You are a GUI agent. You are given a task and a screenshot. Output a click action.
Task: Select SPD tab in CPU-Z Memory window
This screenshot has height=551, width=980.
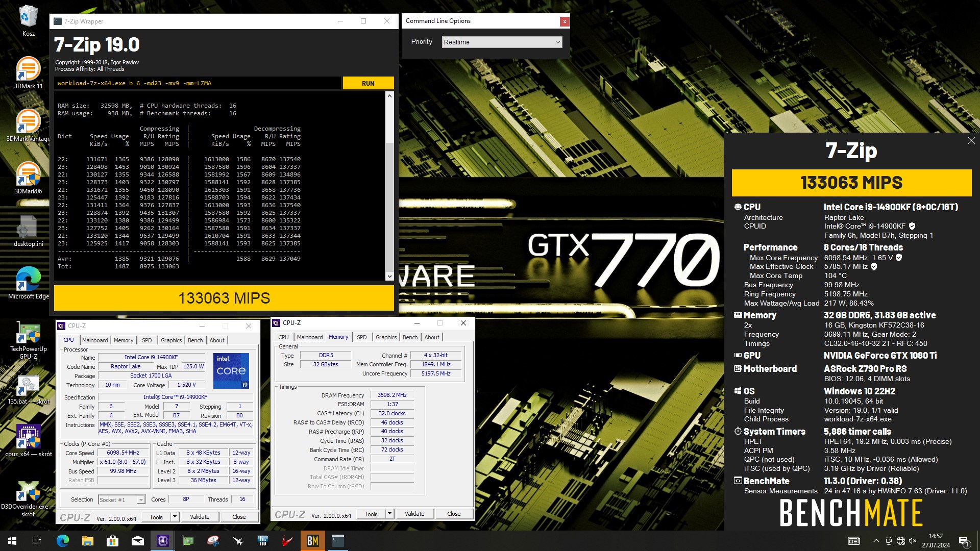pyautogui.click(x=362, y=337)
